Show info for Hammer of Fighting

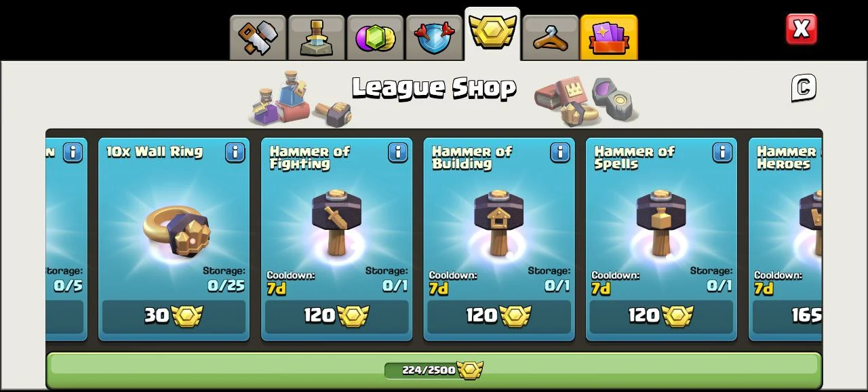click(x=398, y=152)
